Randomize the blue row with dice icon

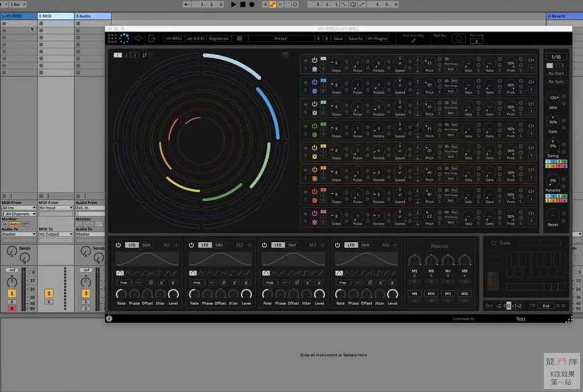coord(314,91)
